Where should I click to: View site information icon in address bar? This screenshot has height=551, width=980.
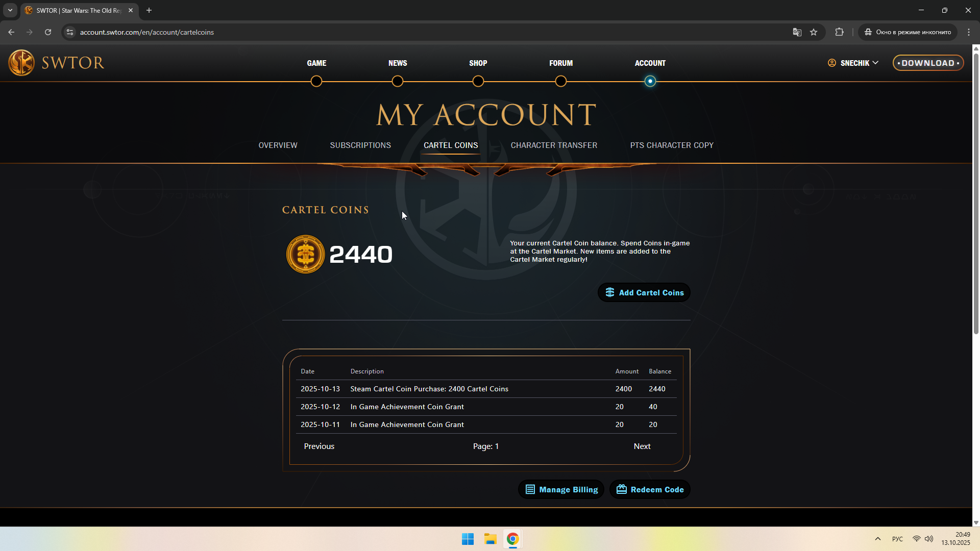pyautogui.click(x=70, y=32)
